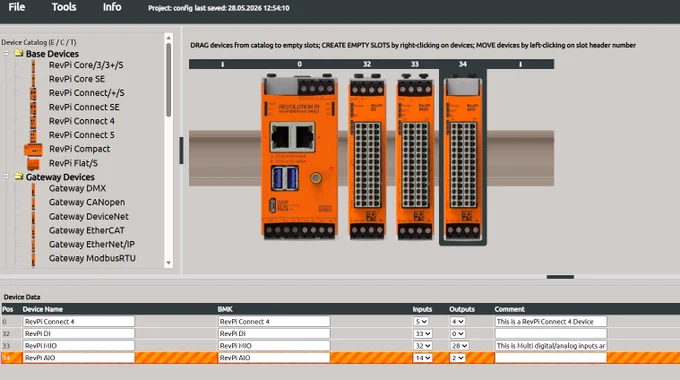
Task: Click the Base Devices folder icon
Action: coord(18,53)
